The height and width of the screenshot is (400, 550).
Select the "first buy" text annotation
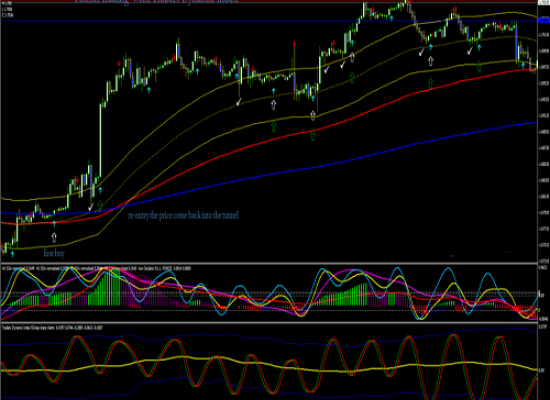54,253
